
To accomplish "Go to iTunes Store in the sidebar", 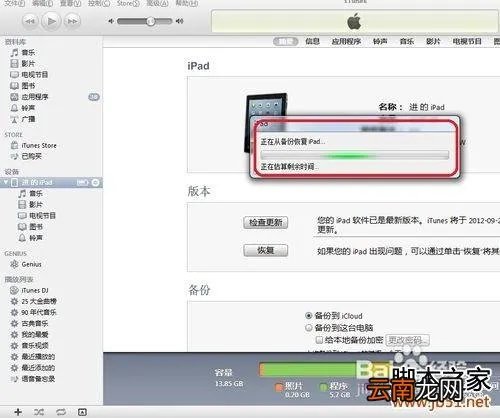I will (x=33, y=145).
